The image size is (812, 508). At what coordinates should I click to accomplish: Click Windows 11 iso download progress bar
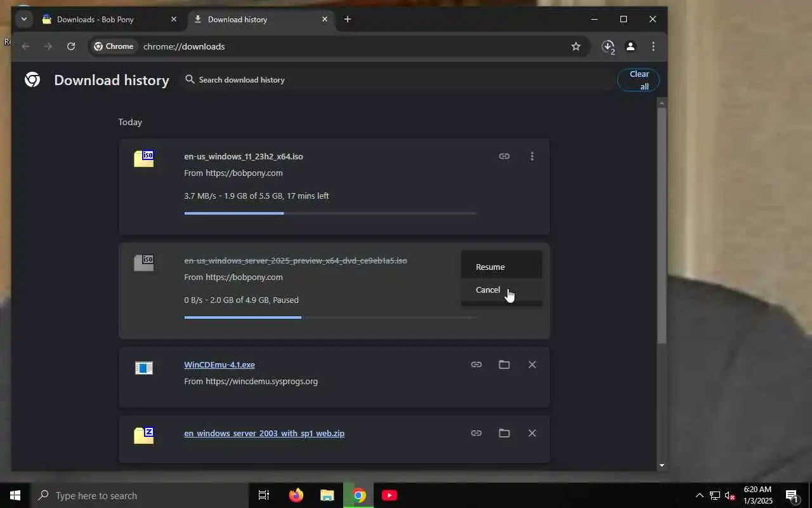[x=330, y=213]
